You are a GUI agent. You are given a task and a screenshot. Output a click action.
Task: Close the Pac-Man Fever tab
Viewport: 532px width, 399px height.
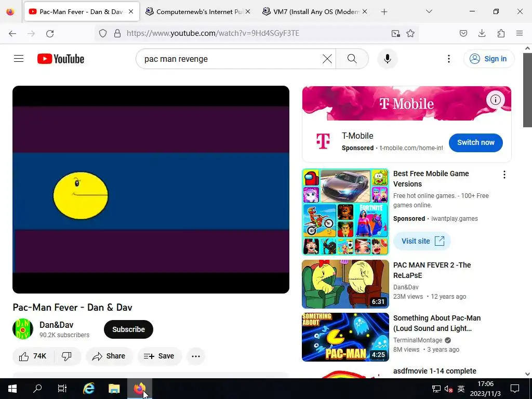point(131,11)
